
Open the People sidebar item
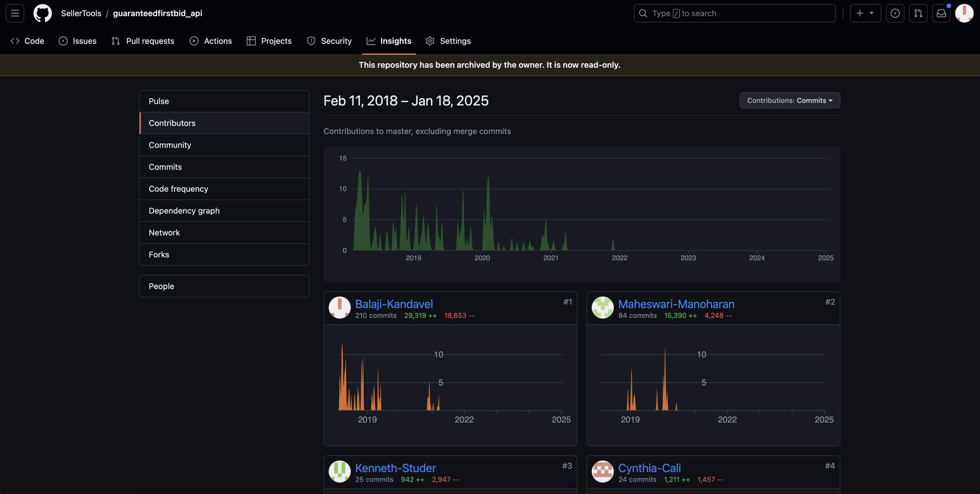[224, 286]
